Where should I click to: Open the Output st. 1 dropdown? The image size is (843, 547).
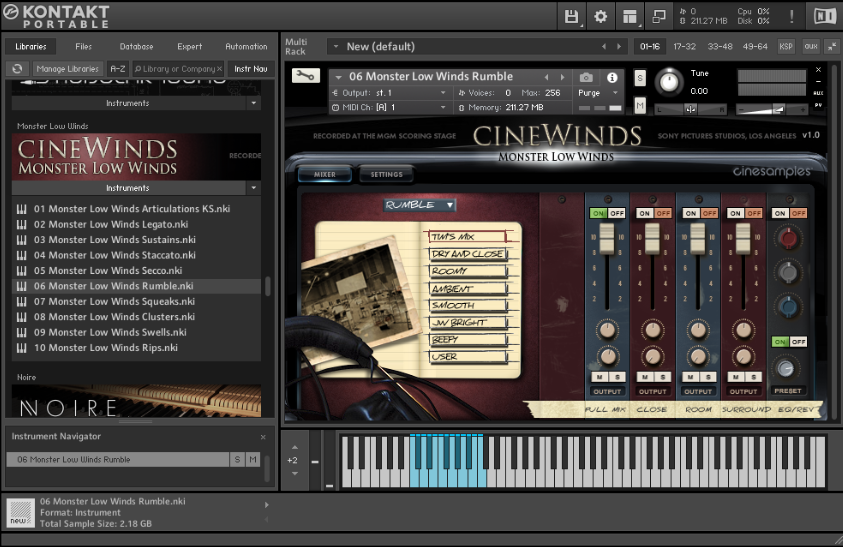click(x=390, y=93)
